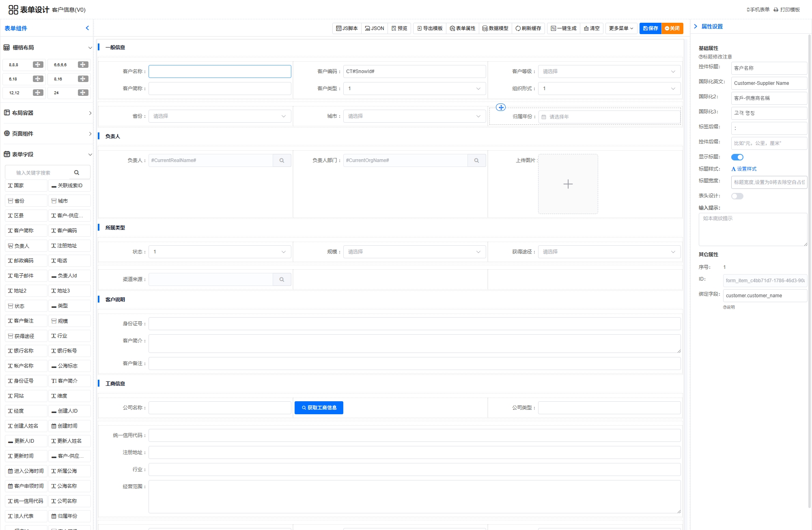
Task: Open the 客户等级 dropdown
Action: 609,71
